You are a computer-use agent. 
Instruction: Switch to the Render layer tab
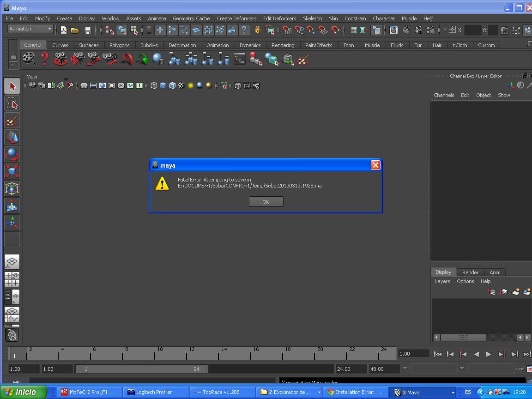tap(470, 272)
